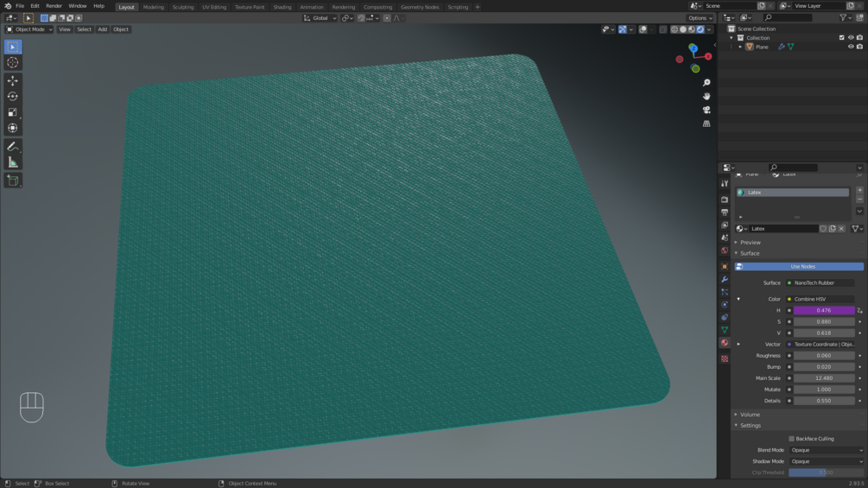Open the File menu
Screen dimensions: 868x488
pyautogui.click(x=19, y=6)
